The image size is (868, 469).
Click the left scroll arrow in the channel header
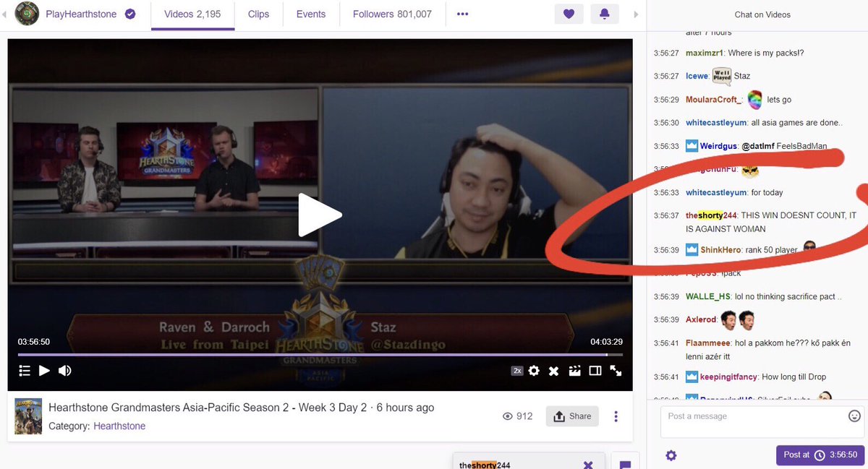[x=5, y=14]
